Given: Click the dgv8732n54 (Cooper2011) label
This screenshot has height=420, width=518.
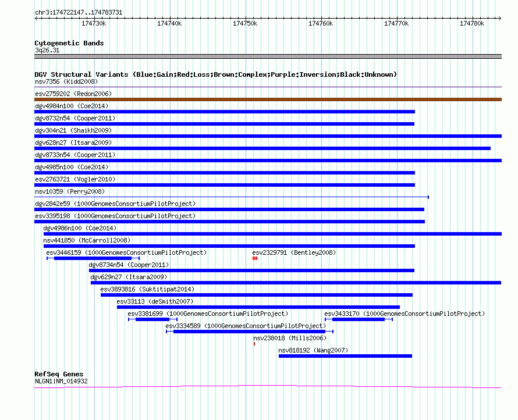Looking at the screenshot, I should point(75,118).
